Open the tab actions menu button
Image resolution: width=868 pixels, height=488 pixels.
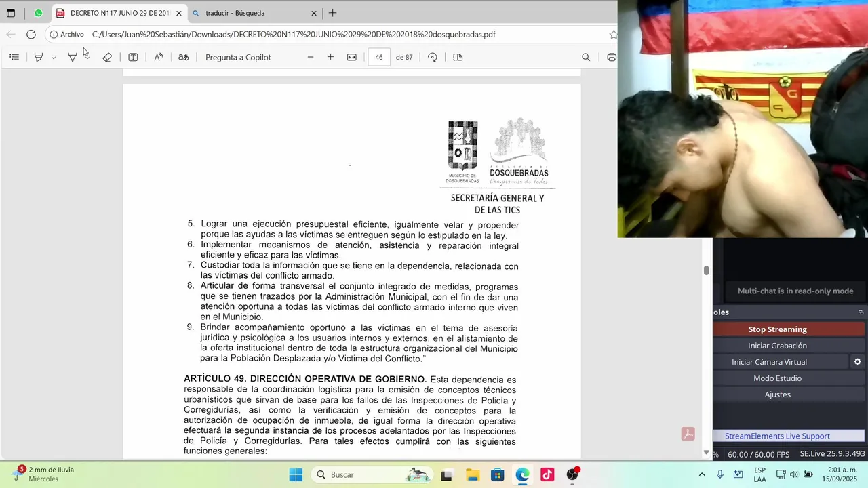click(11, 13)
